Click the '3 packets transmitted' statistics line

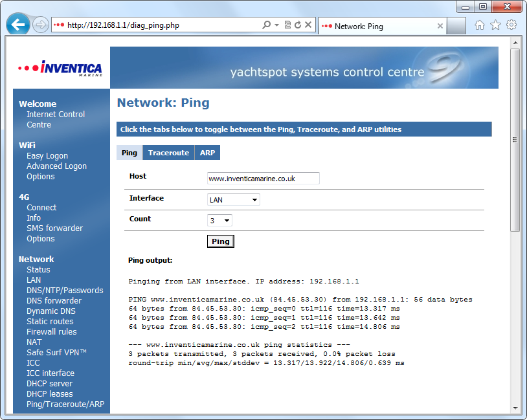262,354
